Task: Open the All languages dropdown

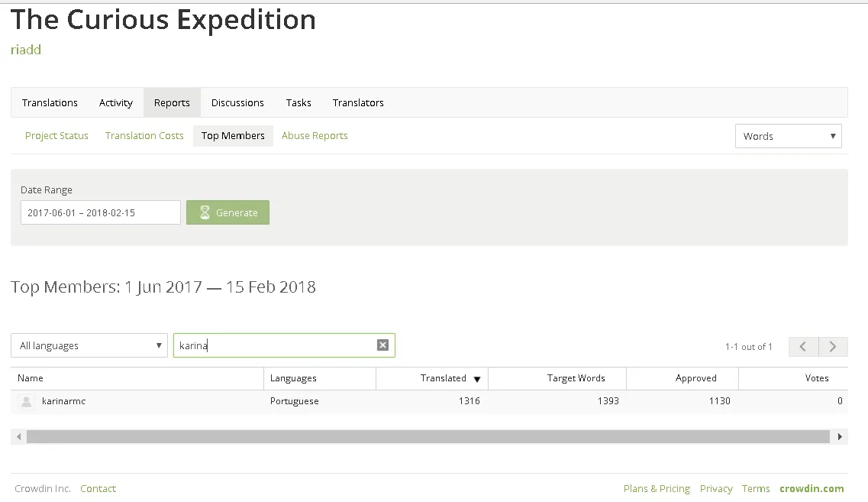Action: [x=89, y=345]
